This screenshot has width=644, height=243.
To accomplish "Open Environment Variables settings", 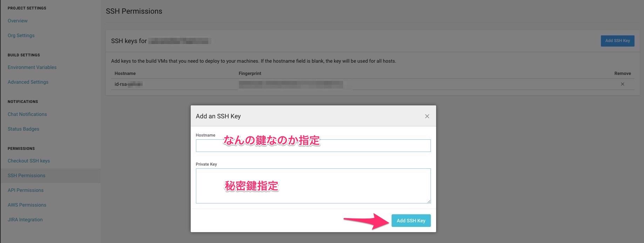I will pos(32,67).
